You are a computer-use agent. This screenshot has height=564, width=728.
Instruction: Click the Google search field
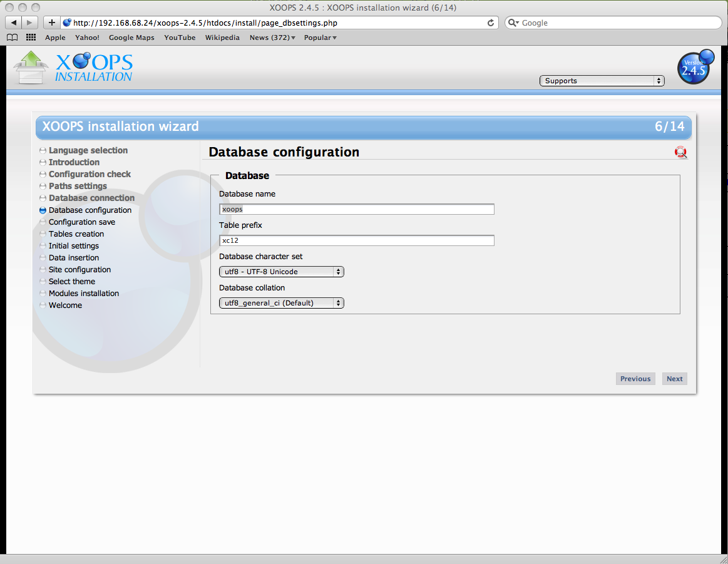click(x=613, y=23)
